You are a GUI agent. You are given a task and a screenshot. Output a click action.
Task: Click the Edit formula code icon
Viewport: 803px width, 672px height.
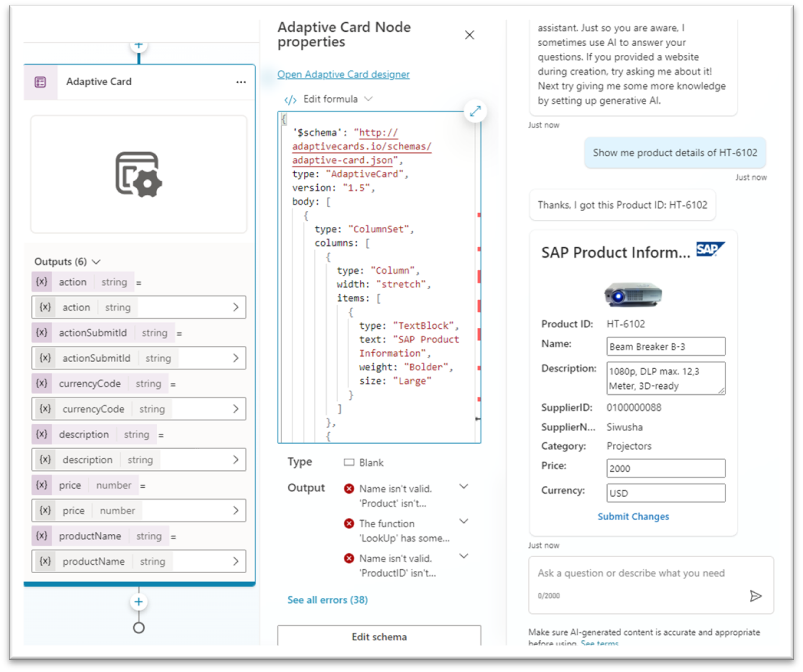pos(290,99)
